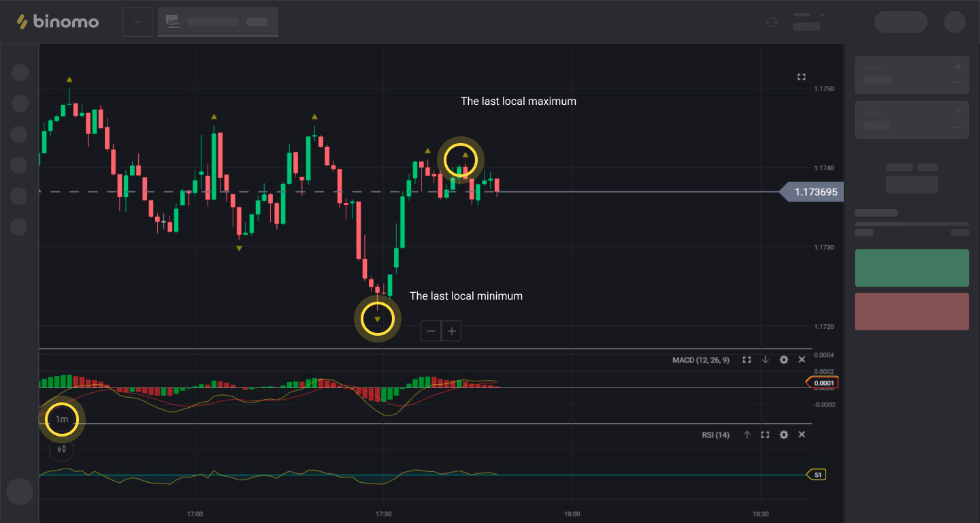Zoom out the chart with minus button

click(431, 331)
